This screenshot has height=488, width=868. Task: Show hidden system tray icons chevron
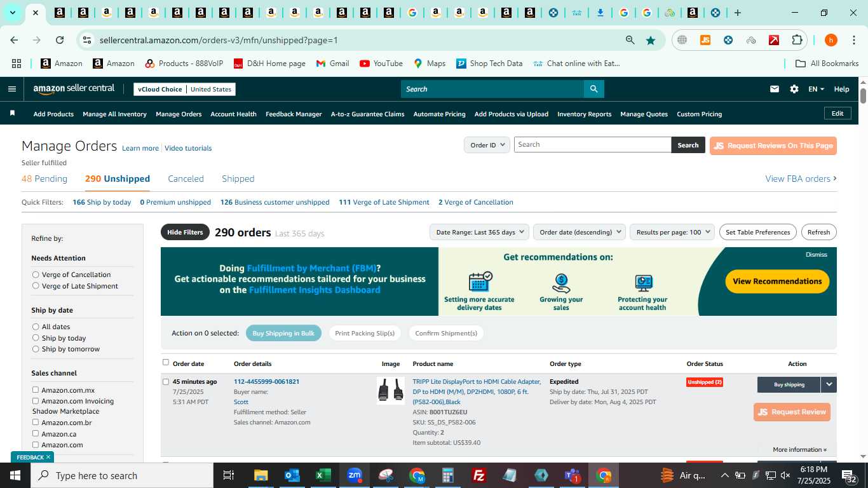(x=724, y=475)
